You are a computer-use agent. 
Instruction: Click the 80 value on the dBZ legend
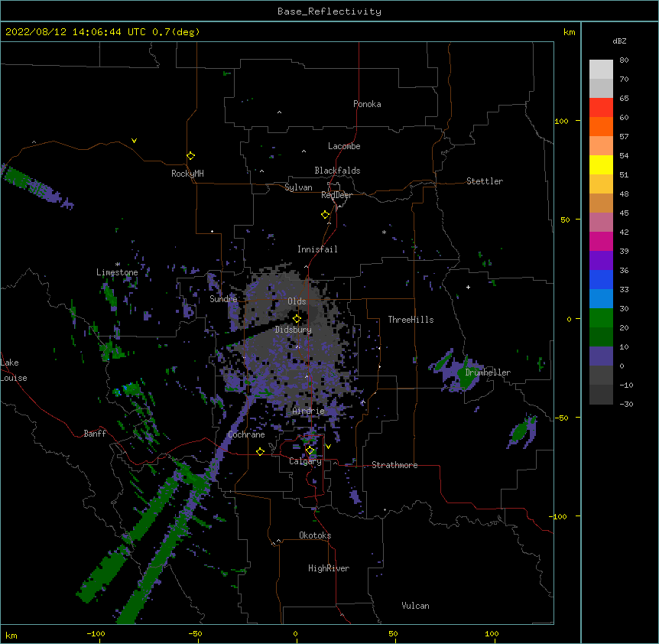click(x=624, y=60)
